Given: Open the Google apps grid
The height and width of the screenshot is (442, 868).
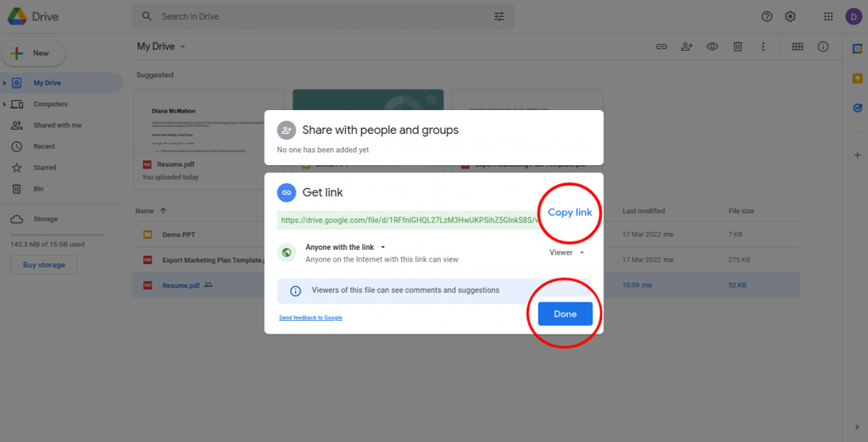Looking at the screenshot, I should 828,16.
